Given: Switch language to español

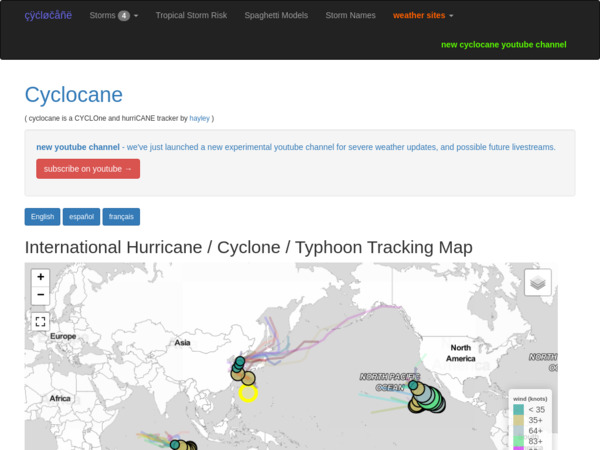Looking at the screenshot, I should (x=81, y=217).
